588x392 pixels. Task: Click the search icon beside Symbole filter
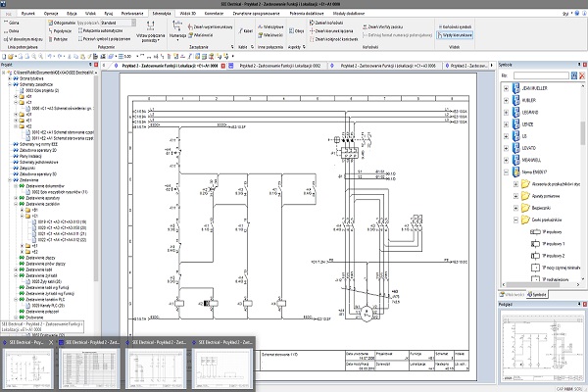pos(573,75)
